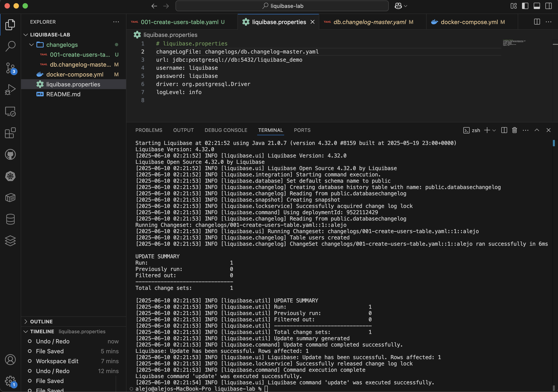
Task: Toggle the bottom panel visibility
Action: pos(537,6)
